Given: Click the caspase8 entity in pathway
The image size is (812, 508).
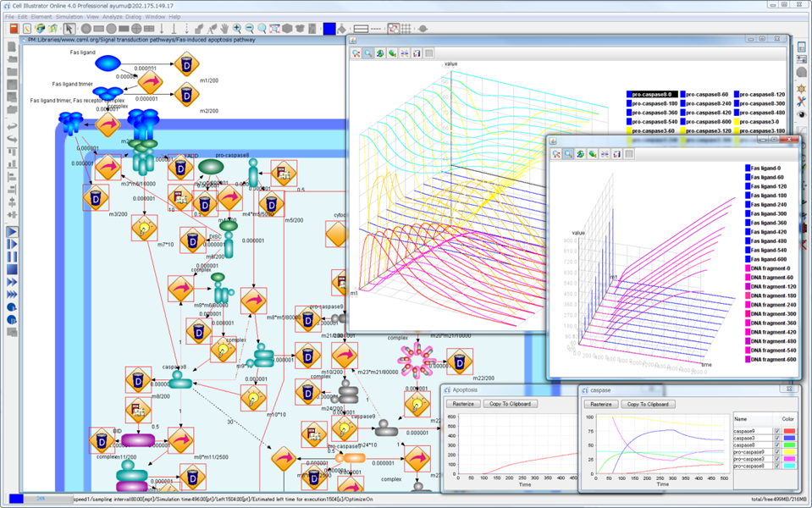Looking at the screenshot, I should [180, 383].
